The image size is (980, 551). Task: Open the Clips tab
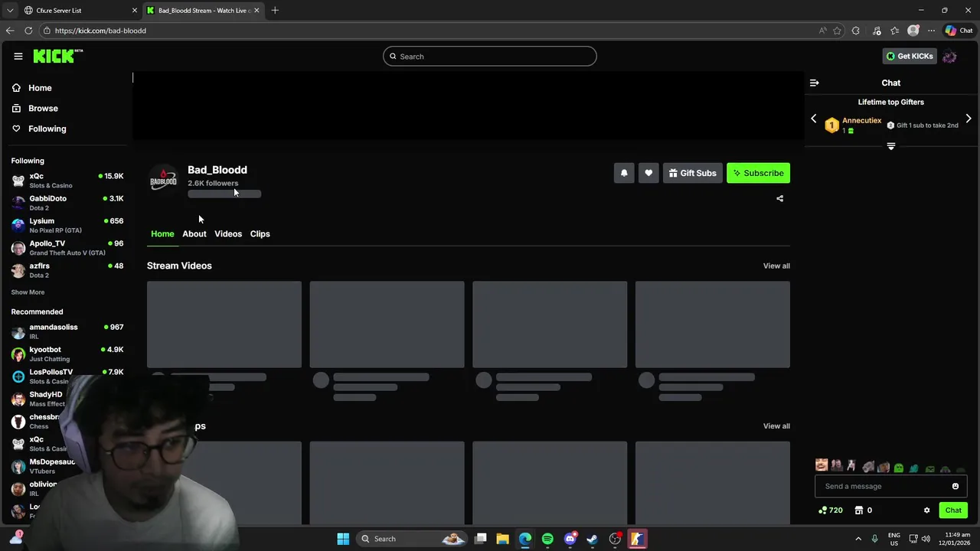tap(260, 233)
